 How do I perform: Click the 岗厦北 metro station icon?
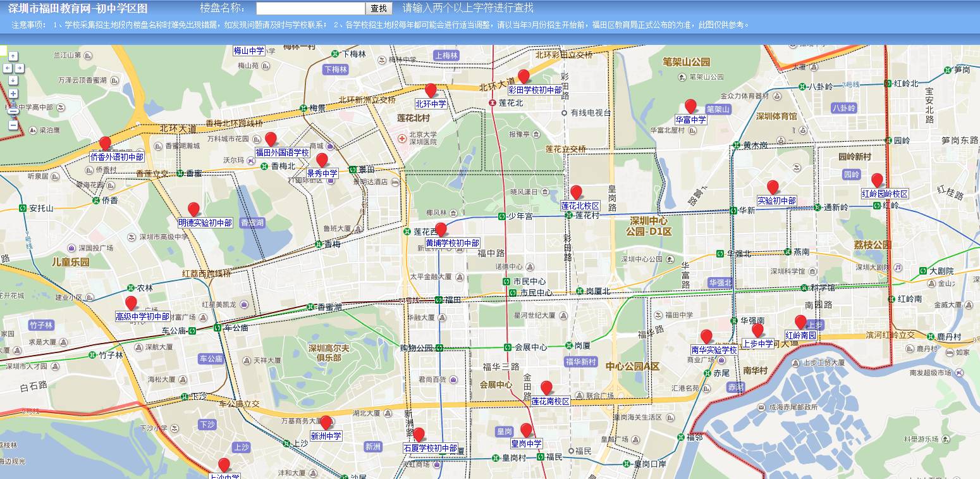579,291
